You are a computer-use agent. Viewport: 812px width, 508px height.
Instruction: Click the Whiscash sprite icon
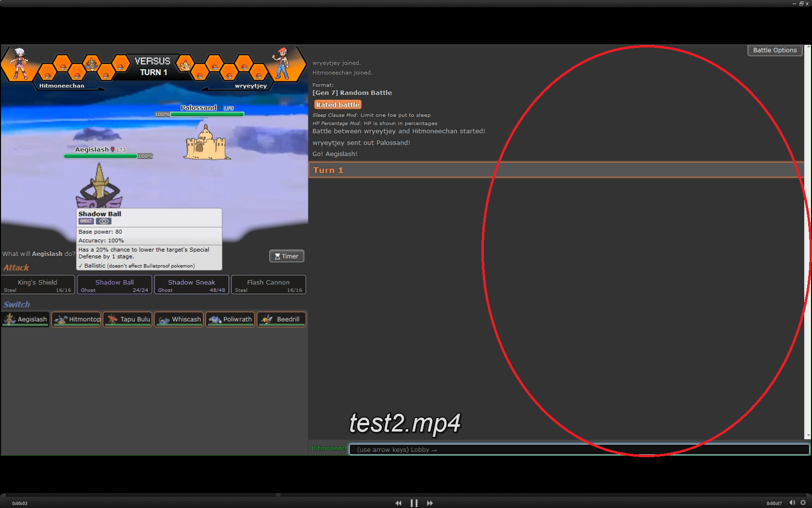pyautogui.click(x=164, y=320)
